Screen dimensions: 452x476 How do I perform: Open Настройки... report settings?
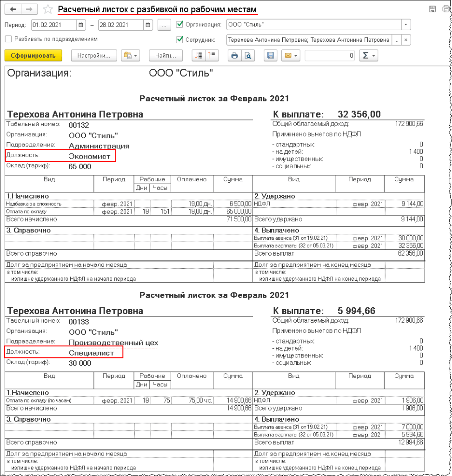point(94,56)
